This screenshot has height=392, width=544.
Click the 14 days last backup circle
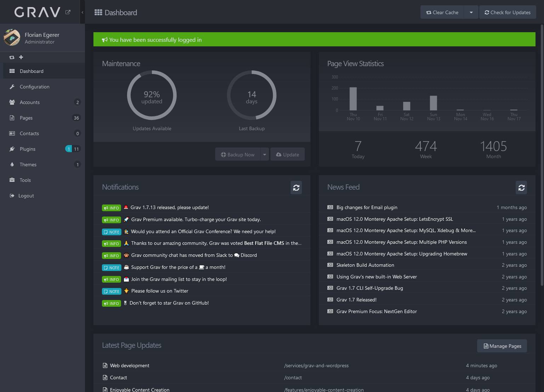click(x=252, y=95)
